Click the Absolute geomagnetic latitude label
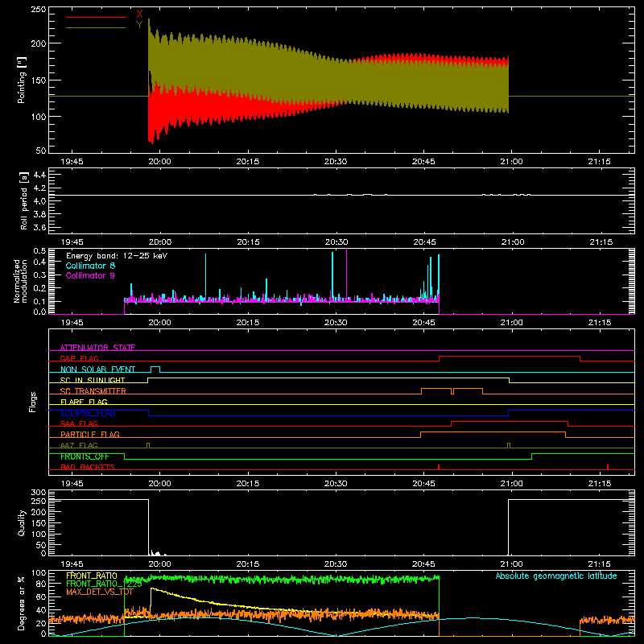The width and height of the screenshot is (644, 644). point(556,576)
